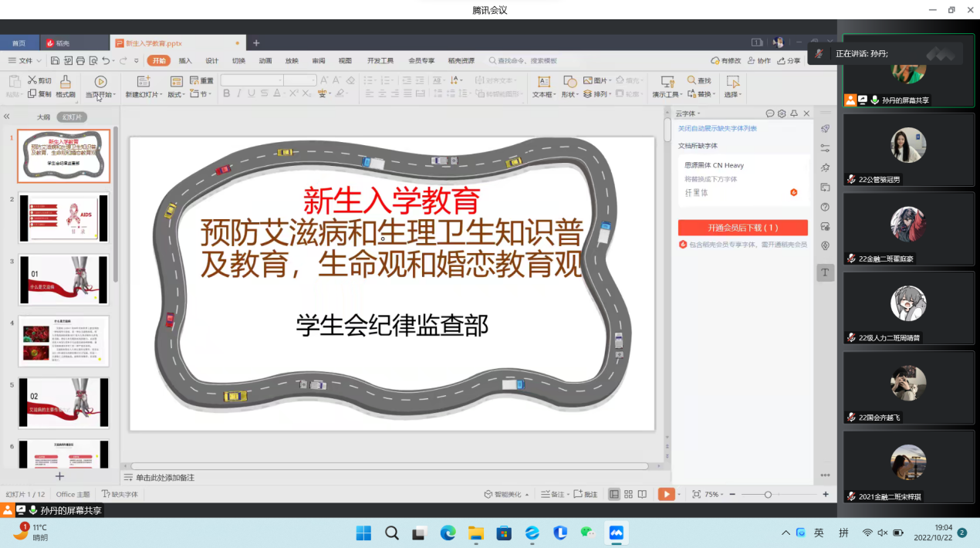Toggle normal view button in status bar

point(614,494)
